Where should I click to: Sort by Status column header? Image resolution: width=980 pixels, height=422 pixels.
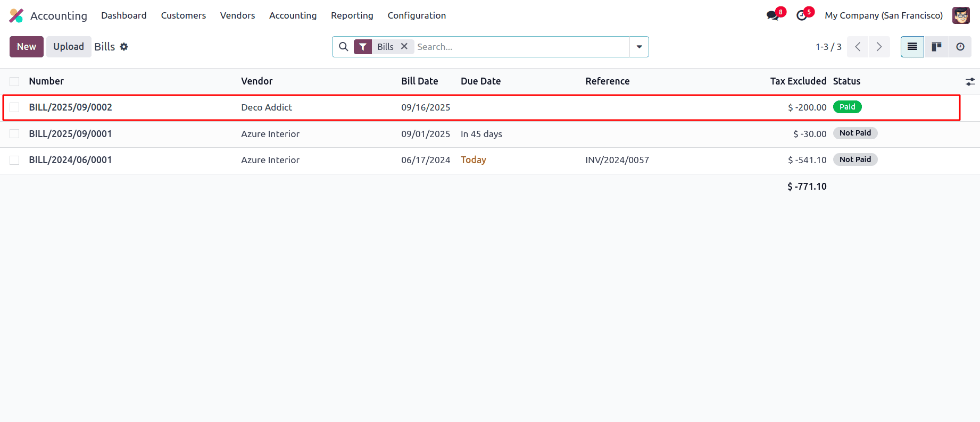coord(847,81)
